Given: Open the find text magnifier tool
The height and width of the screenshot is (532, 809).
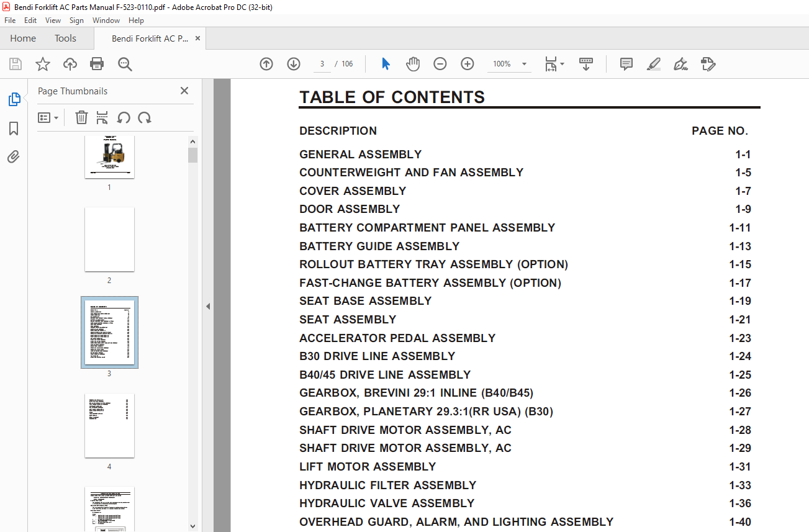Looking at the screenshot, I should click(125, 64).
